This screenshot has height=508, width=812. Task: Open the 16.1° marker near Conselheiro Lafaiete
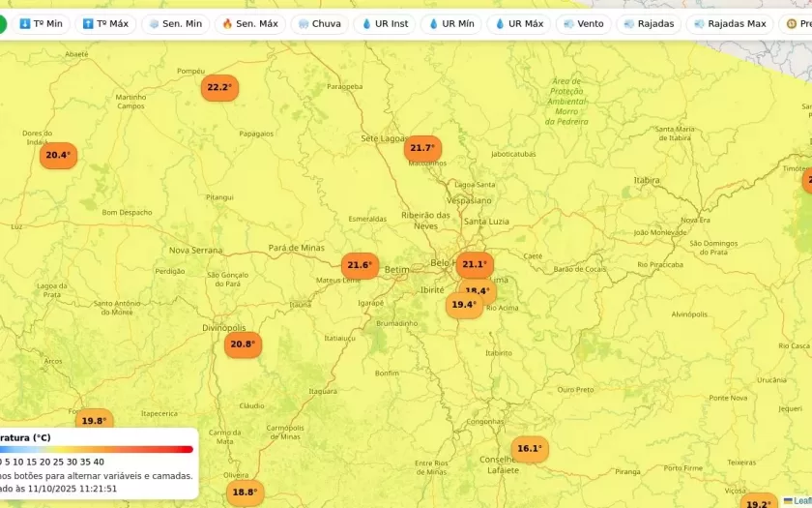(529, 449)
